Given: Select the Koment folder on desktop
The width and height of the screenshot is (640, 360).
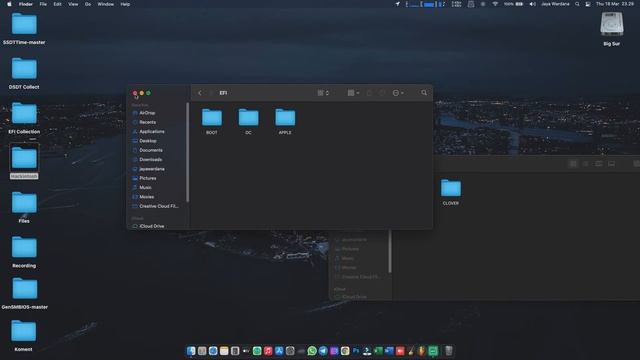Looking at the screenshot, I should 23,336.
